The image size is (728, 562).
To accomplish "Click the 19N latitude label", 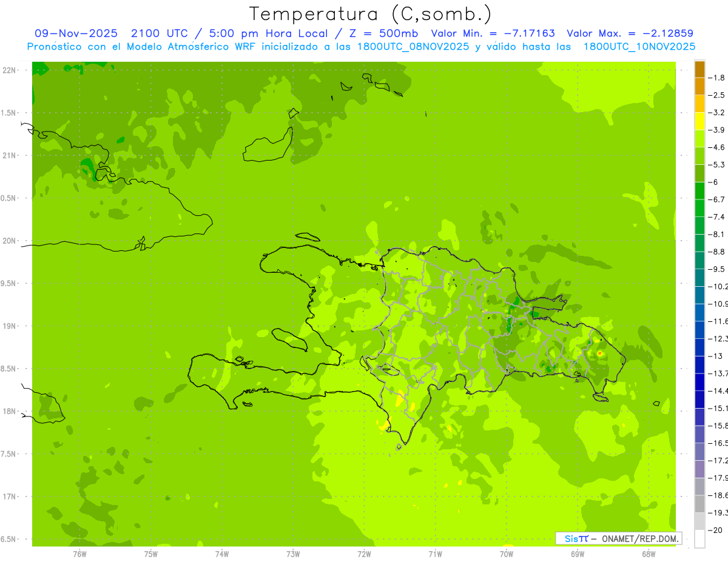I will point(10,326).
